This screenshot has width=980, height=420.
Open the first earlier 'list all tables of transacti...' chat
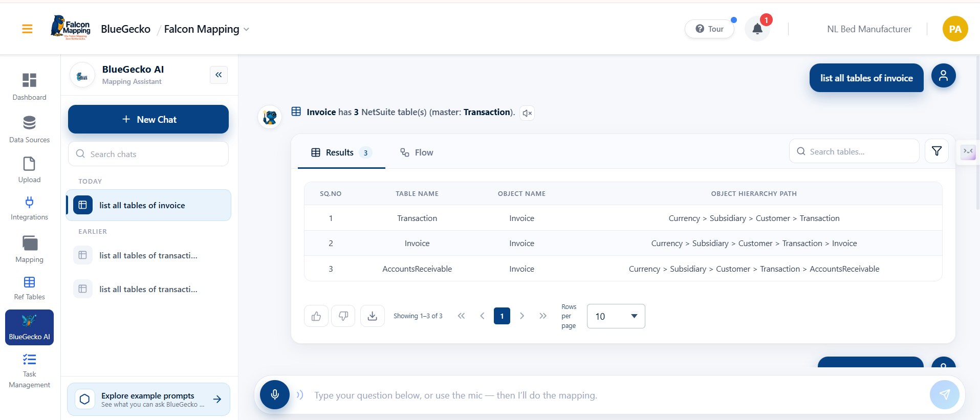click(148, 255)
